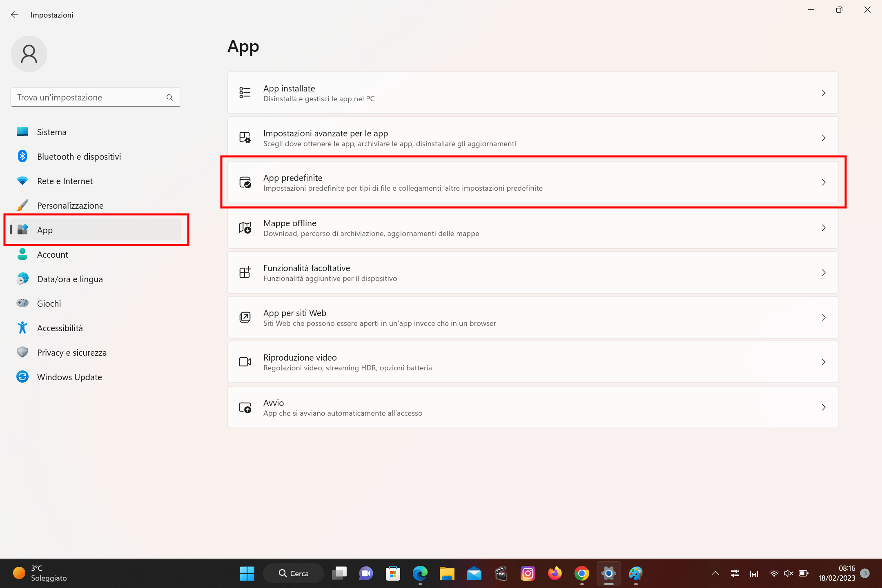Go back using the arrow button
882x588 pixels.
pyautogui.click(x=15, y=15)
